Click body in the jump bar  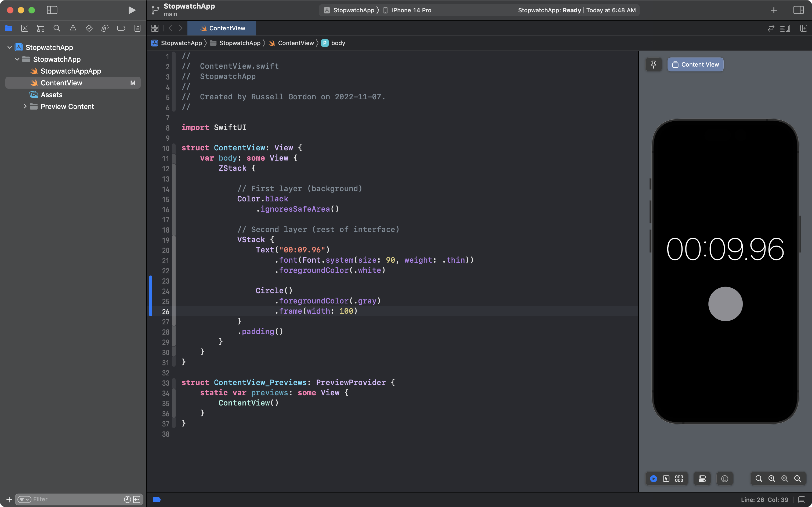(x=338, y=43)
